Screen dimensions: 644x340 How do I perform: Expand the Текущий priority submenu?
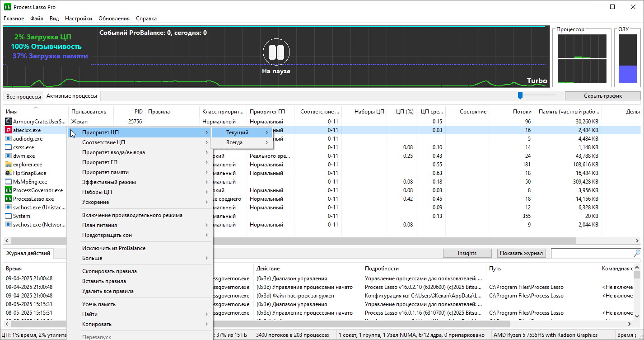click(242, 132)
